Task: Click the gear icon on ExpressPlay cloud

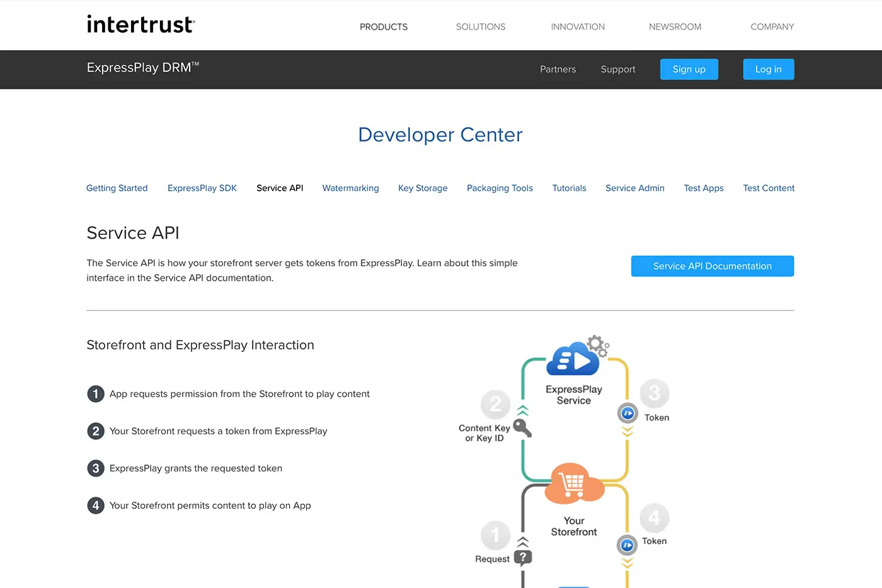Action: (x=598, y=346)
